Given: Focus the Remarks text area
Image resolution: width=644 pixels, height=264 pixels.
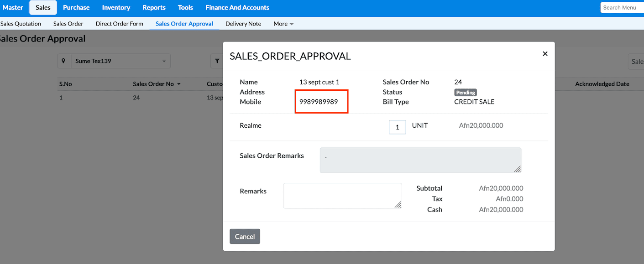Looking at the screenshot, I should click(342, 196).
